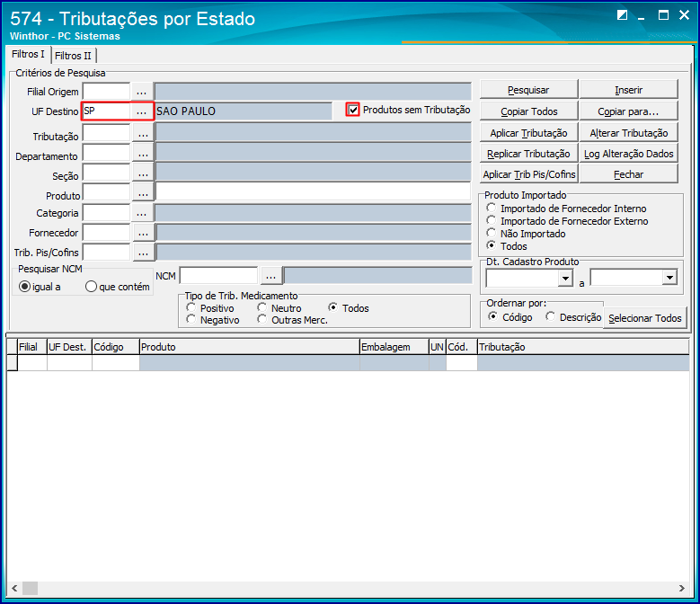Choose NCM search 'igual a'
The height and width of the screenshot is (604, 700).
pyautogui.click(x=24, y=287)
